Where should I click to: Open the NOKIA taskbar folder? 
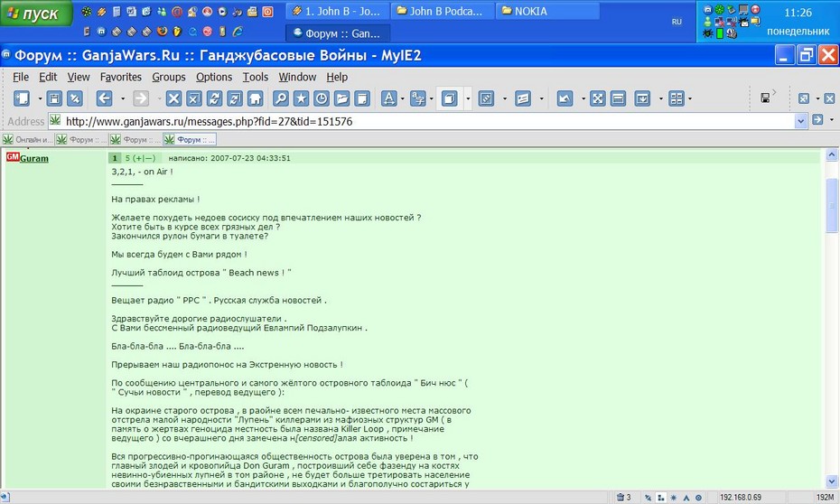[x=547, y=11]
